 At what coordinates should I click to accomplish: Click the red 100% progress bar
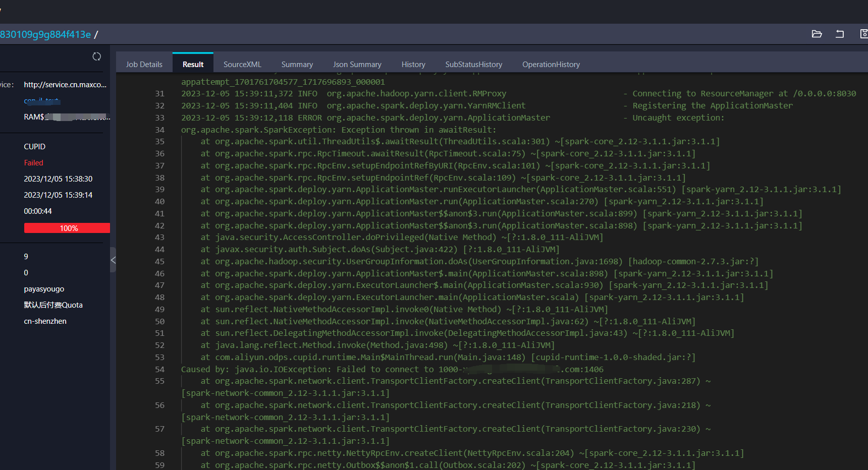(67, 228)
